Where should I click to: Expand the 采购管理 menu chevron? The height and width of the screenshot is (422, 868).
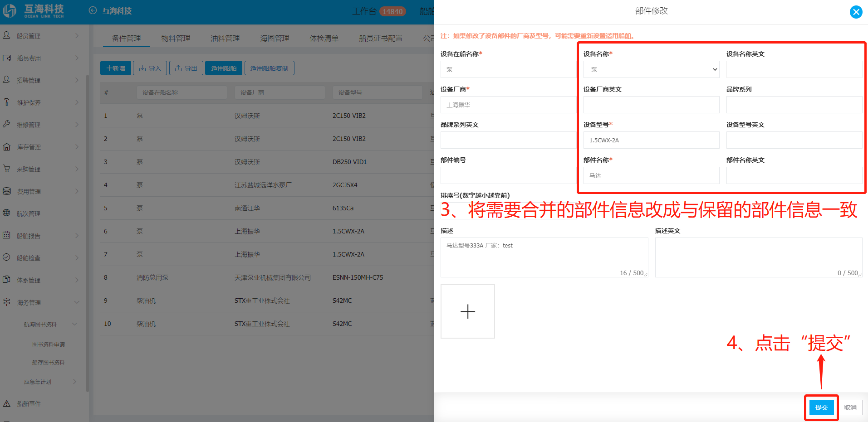point(77,169)
